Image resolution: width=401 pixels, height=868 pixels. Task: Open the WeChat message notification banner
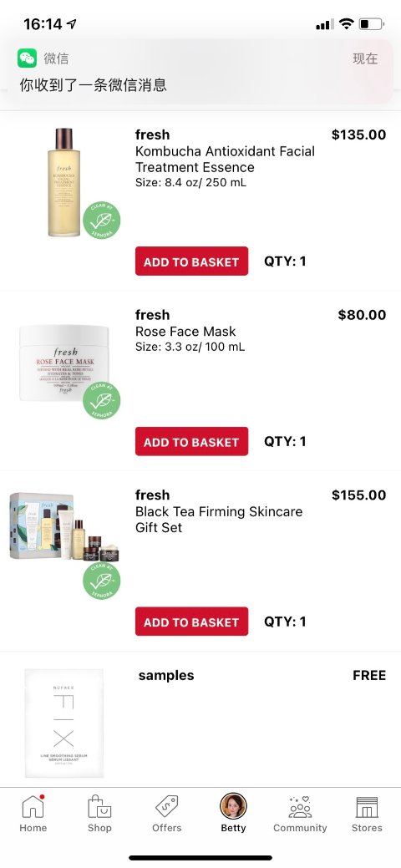(x=200, y=71)
